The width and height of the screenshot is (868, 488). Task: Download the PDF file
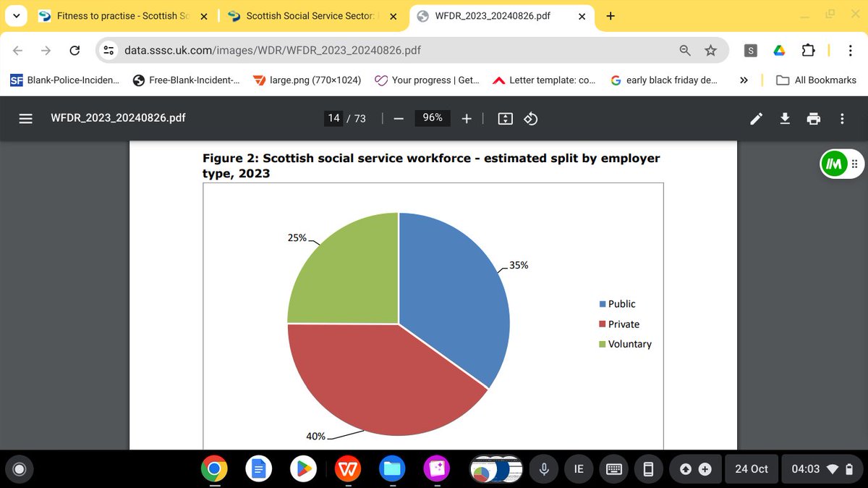click(x=785, y=118)
